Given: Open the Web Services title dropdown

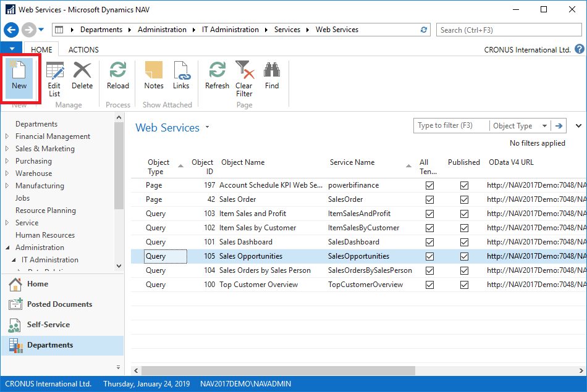Looking at the screenshot, I should coord(208,127).
